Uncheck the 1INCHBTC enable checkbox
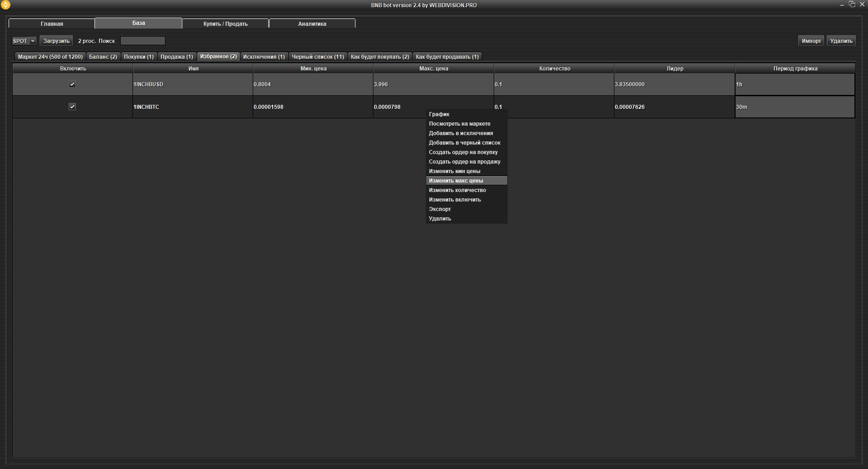 [72, 107]
